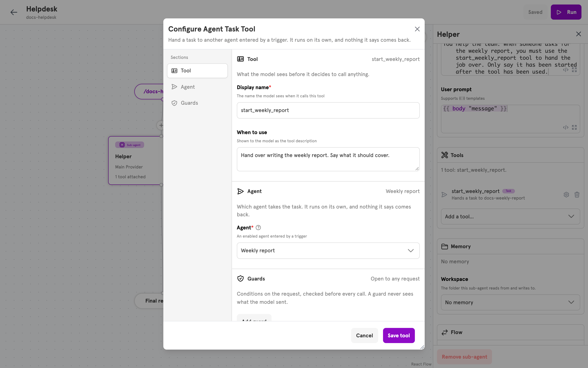Screen dimensions: 588x368
Task: Click the Task badge next to start_weekly_report
Action: 508,191
